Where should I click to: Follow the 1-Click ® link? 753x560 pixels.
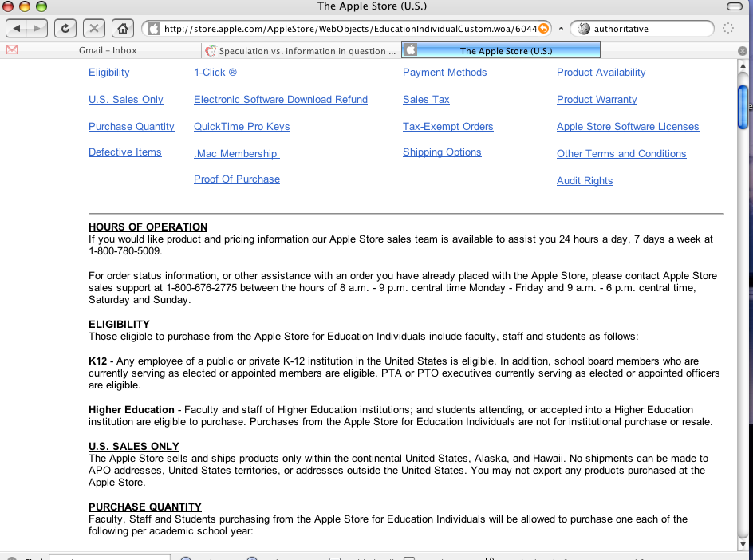tap(215, 73)
